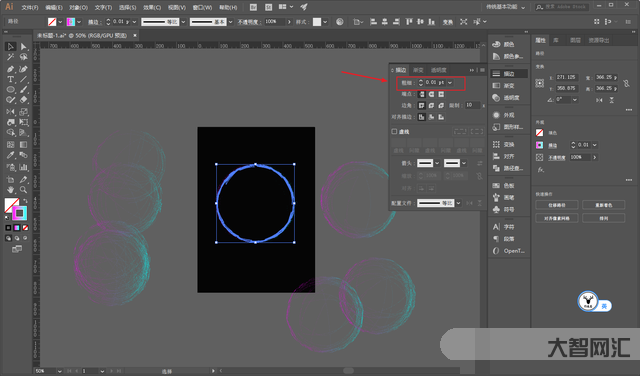Open the Character (字符) panel icon
This screenshot has height=376, width=640.
496,227
